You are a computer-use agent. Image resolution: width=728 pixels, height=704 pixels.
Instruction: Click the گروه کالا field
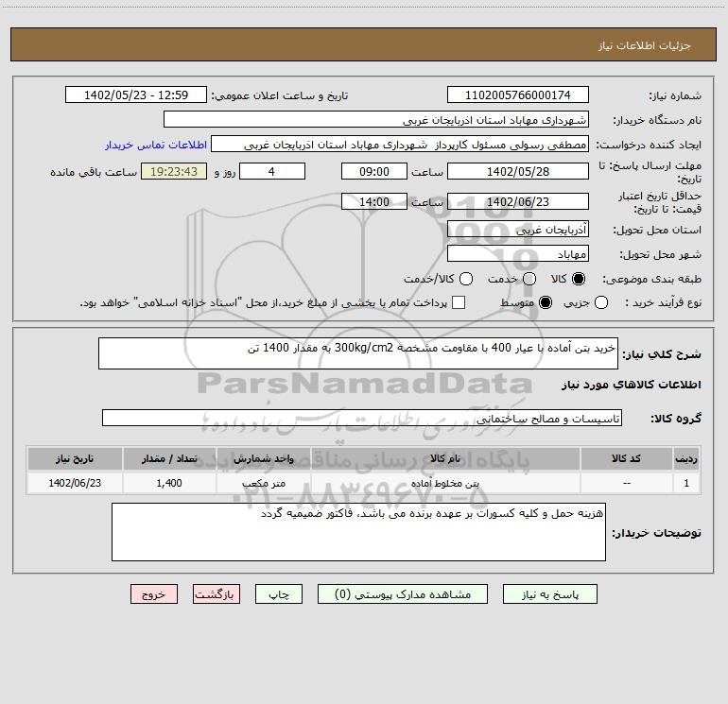[362, 418]
